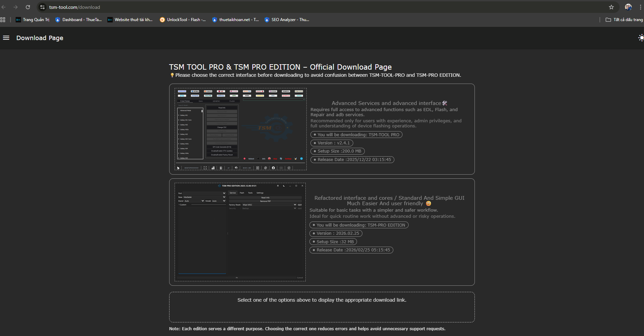
Task: Open the Tất cả dấu trang bookmarks folder
Action: point(624,20)
